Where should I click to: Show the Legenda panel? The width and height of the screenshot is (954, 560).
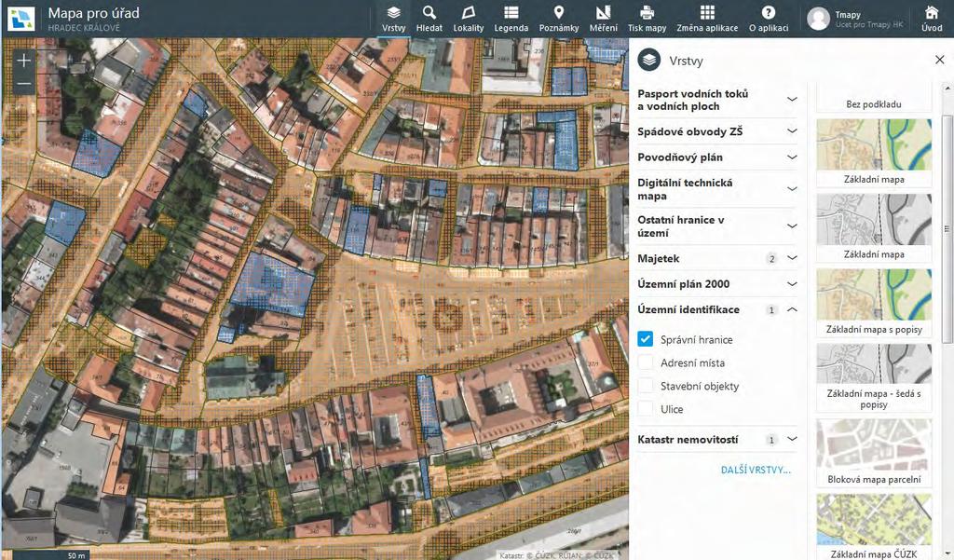pos(511,19)
